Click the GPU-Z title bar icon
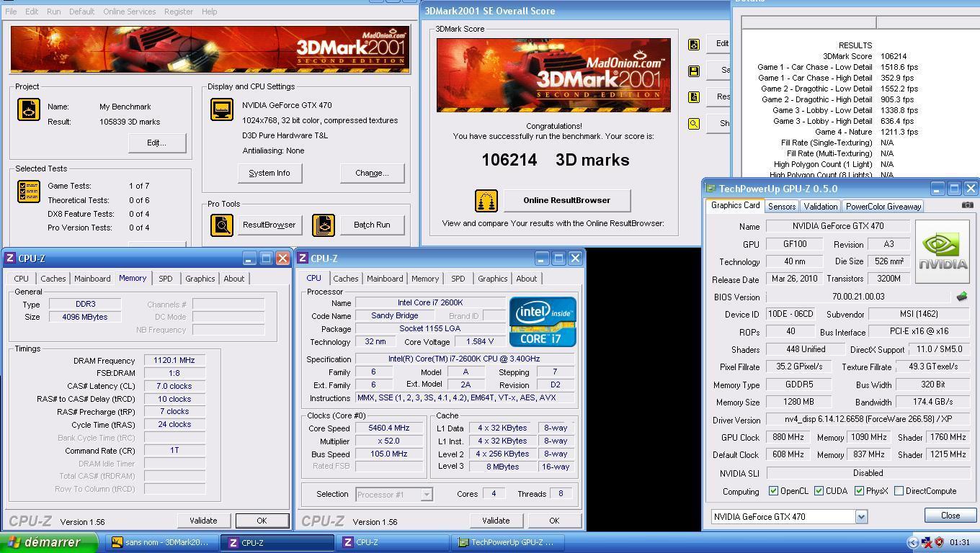This screenshot has width=980, height=553. 711,189
